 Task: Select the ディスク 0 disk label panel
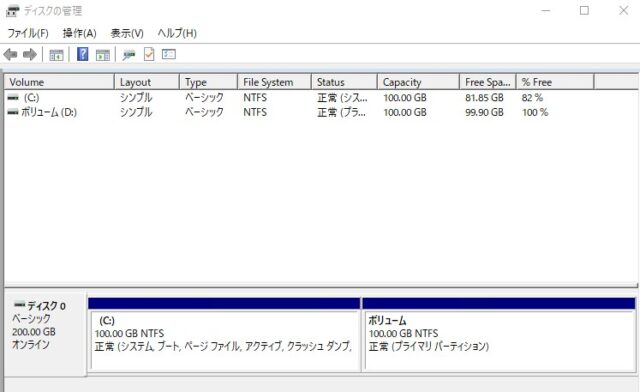click(45, 334)
